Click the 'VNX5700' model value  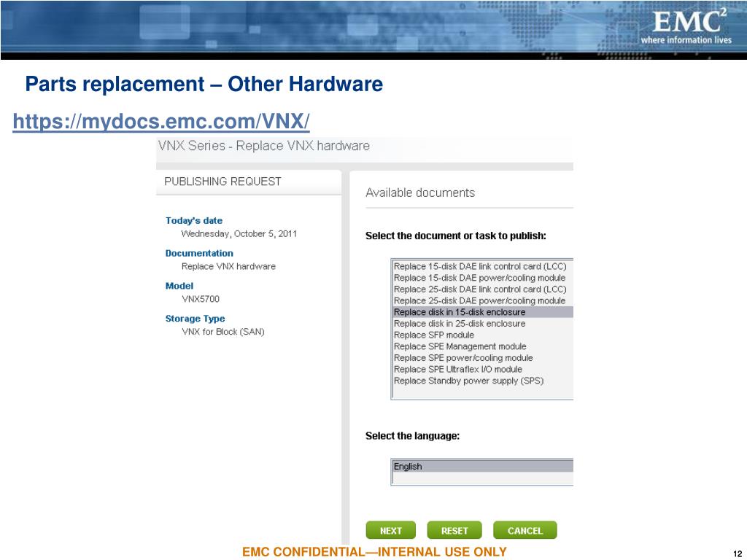pyautogui.click(x=201, y=299)
